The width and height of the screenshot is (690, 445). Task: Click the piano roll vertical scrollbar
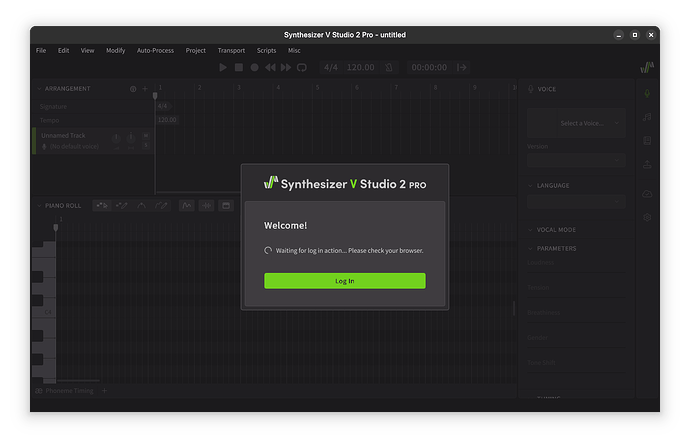[x=514, y=308]
